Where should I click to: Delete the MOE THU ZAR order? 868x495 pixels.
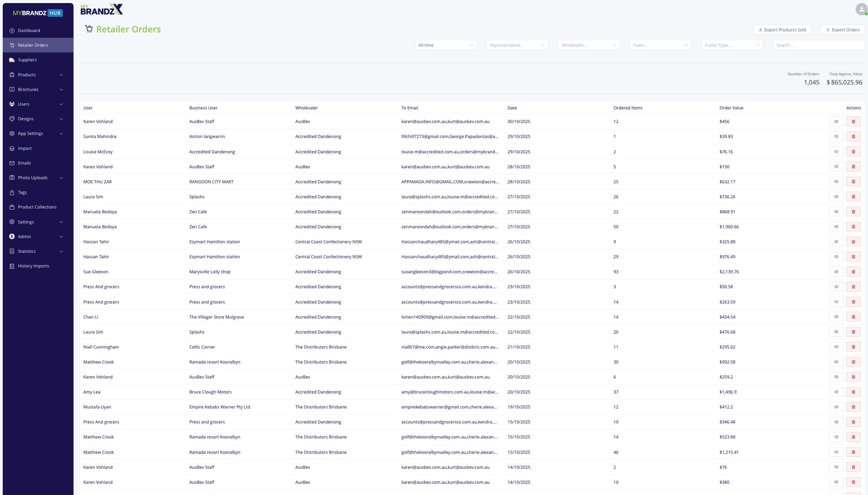853,182
